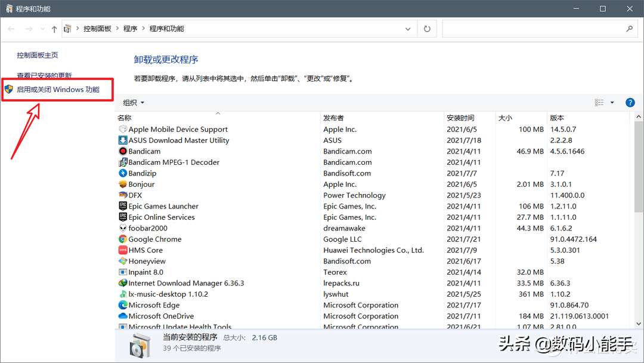The height and width of the screenshot is (363, 644).
Task: Click version 91.0.4472.164 cell
Action: [x=574, y=239]
